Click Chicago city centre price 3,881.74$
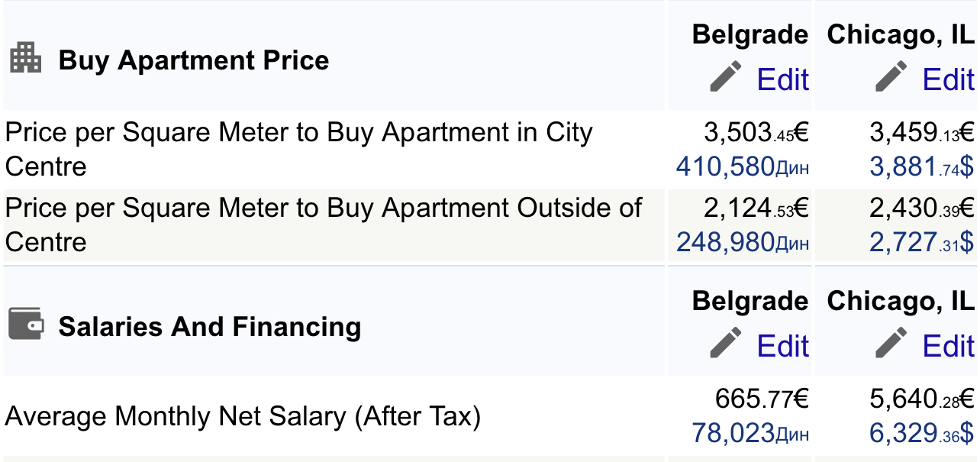The image size is (980, 462). [x=921, y=166]
